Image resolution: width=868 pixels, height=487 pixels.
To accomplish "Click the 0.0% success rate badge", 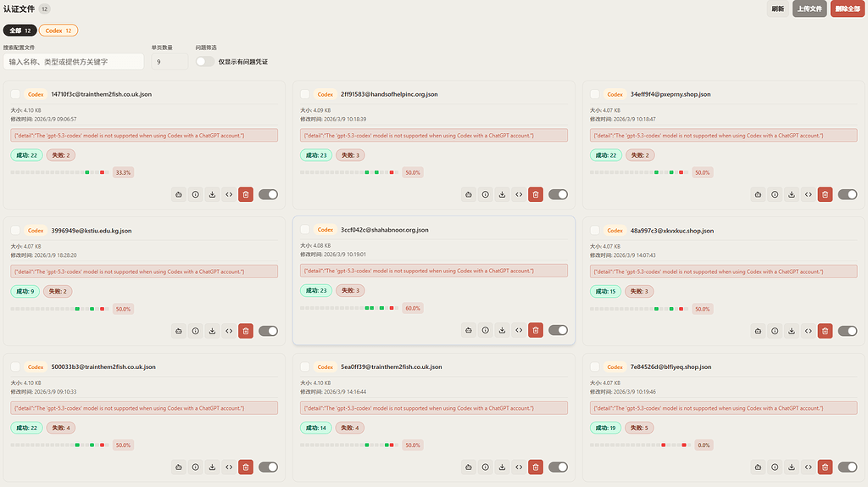I will pyautogui.click(x=704, y=445).
